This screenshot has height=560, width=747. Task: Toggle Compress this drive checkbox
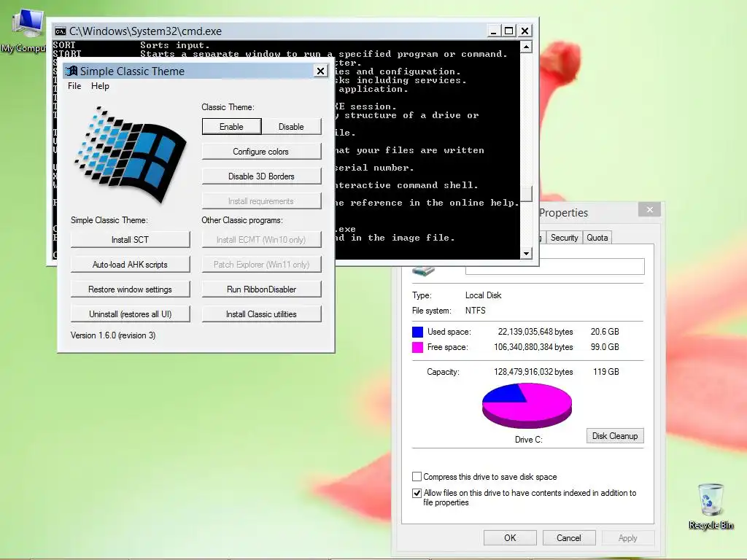[417, 477]
